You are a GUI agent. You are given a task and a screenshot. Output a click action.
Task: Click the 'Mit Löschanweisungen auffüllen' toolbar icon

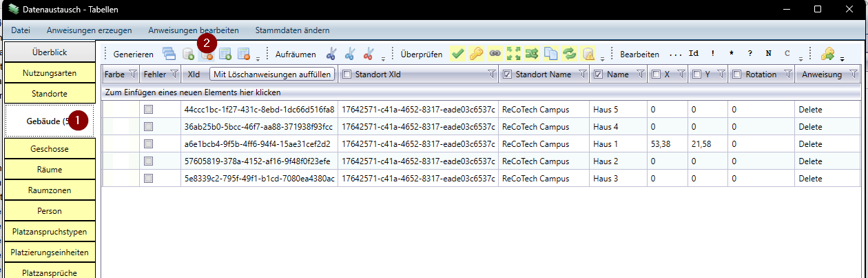[206, 54]
